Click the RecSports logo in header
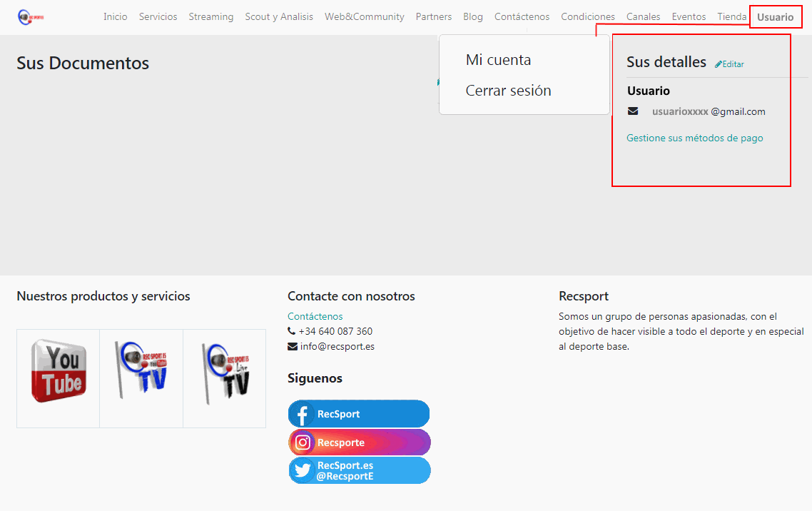Screen dimensions: 812x511 [x=31, y=16]
